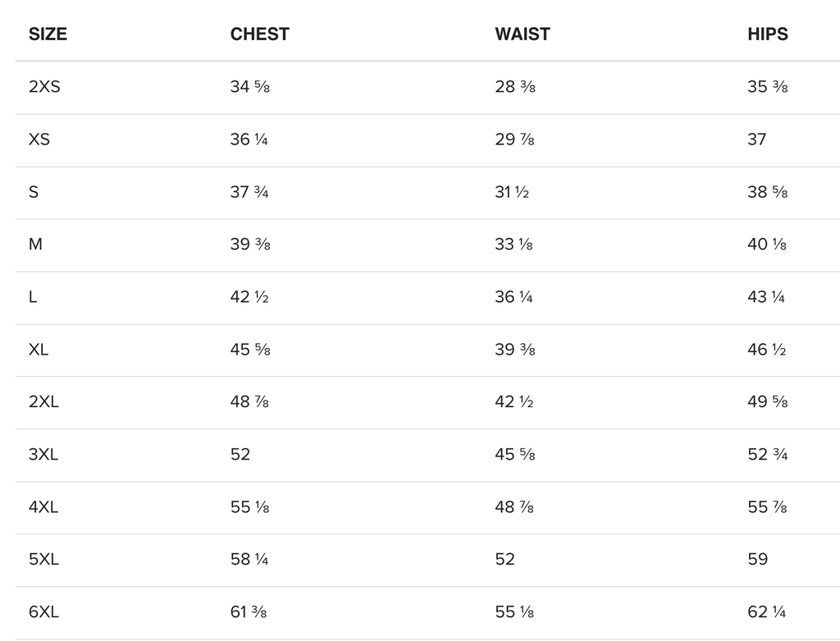Click the SIZE column header
840x641 pixels.
coord(48,34)
